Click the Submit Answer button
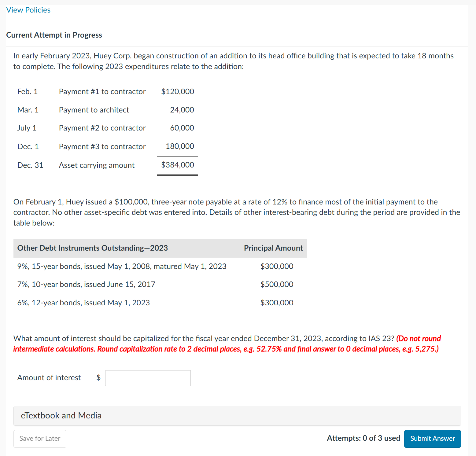This screenshot has width=476, height=456. pyautogui.click(x=432, y=439)
